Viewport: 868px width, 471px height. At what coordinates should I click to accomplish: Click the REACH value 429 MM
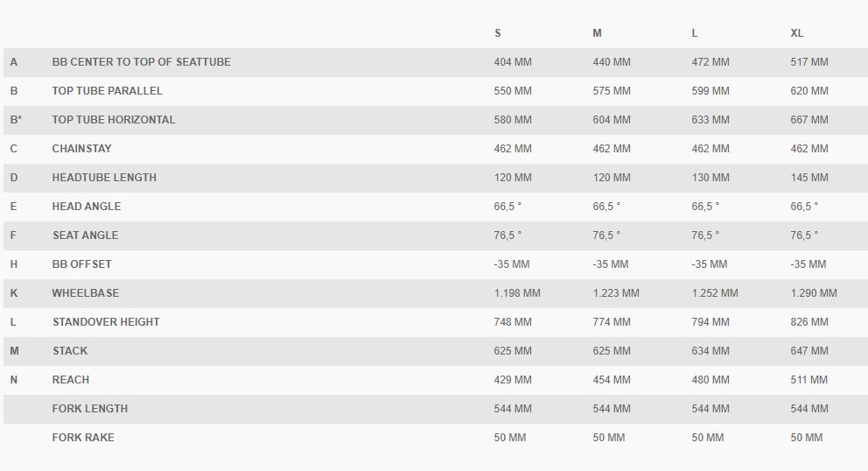click(513, 380)
